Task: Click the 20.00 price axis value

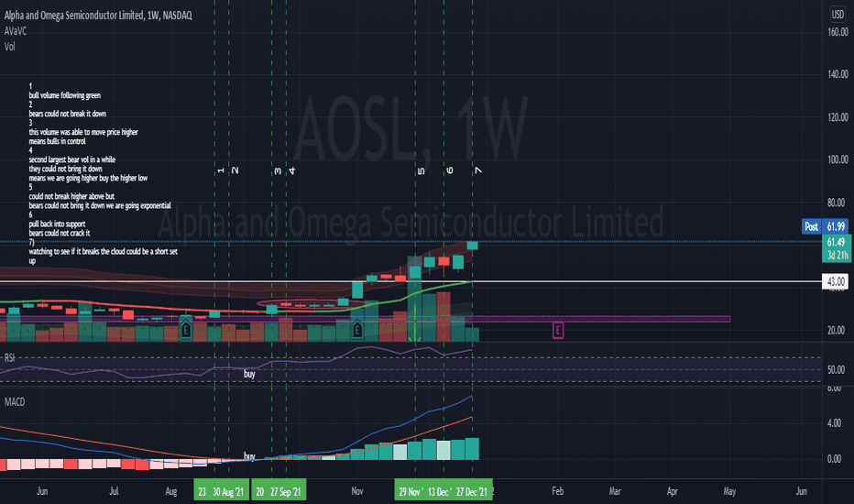Action: point(836,330)
